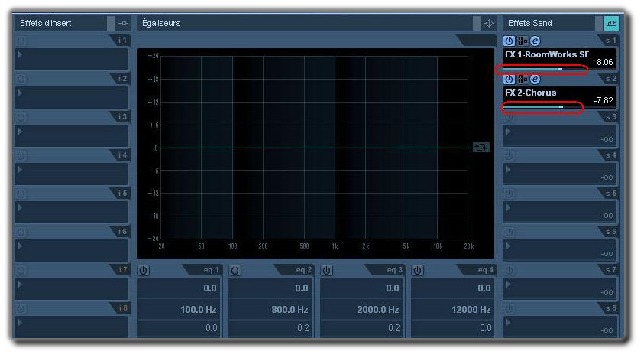Image resolution: width=644 pixels, height=358 pixels.
Task: Click the Effets Send panel icon
Action: [x=611, y=23]
